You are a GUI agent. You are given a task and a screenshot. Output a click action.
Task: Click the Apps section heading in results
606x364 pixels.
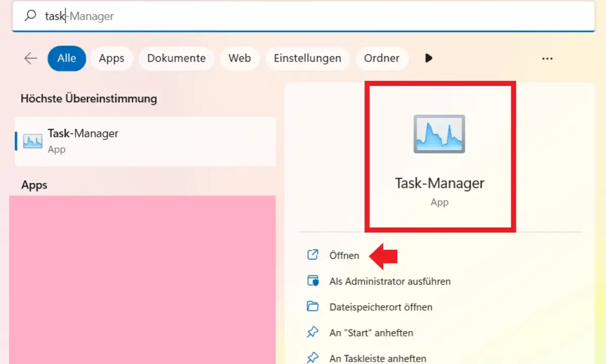click(34, 185)
